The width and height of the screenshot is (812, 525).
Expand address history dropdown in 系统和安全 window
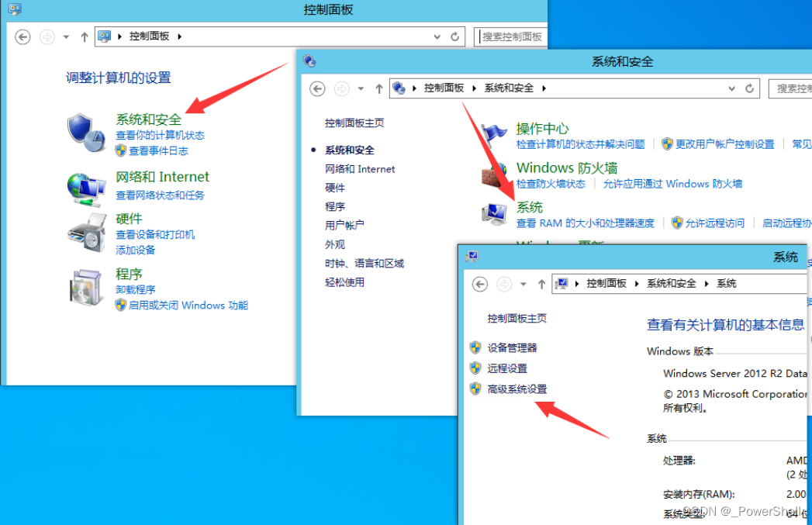[732, 88]
